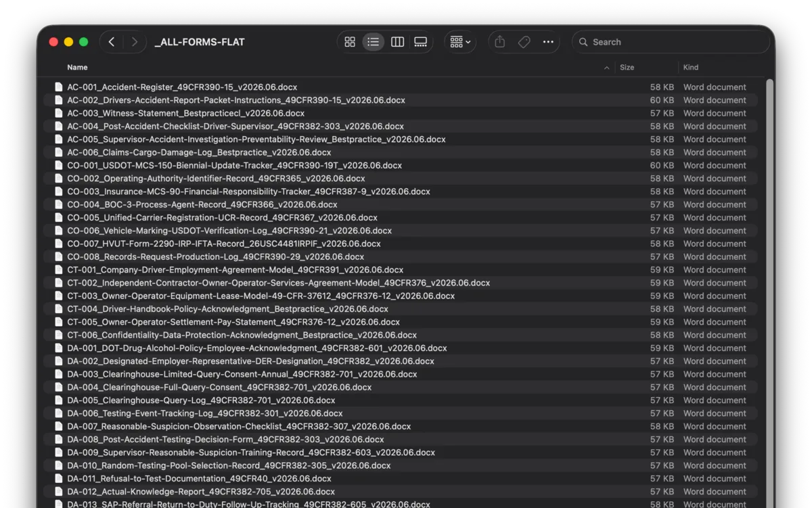Viewport: 812px width, 508px height.
Task: Select DA-007_Reasonable-Suspicion-Observation-Checklist file name
Action: [239, 426]
